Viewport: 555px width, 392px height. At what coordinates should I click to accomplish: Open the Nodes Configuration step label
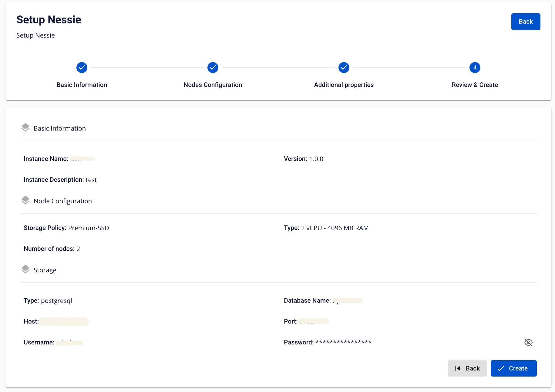click(x=213, y=85)
